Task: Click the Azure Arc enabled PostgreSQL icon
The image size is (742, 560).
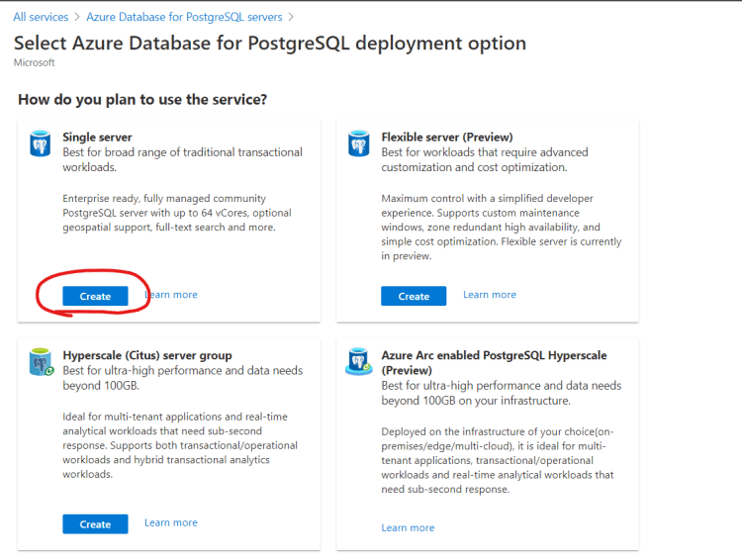Action: [359, 362]
